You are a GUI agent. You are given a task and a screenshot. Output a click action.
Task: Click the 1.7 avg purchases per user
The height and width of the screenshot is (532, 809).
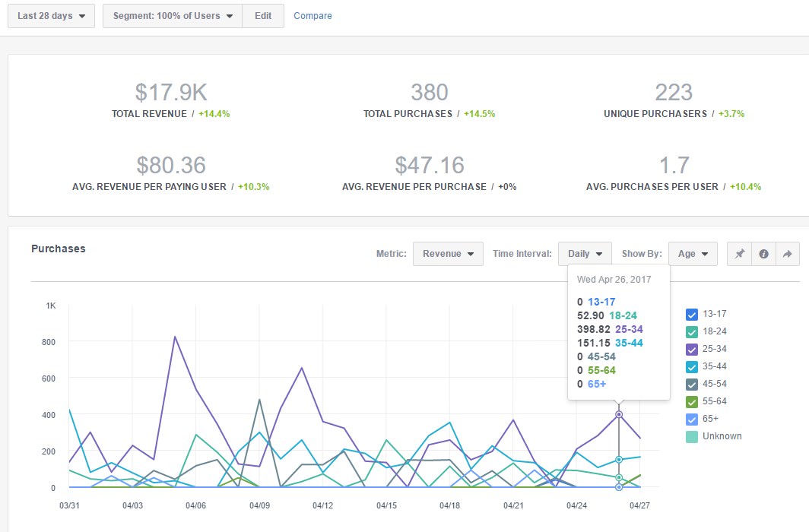(674, 166)
